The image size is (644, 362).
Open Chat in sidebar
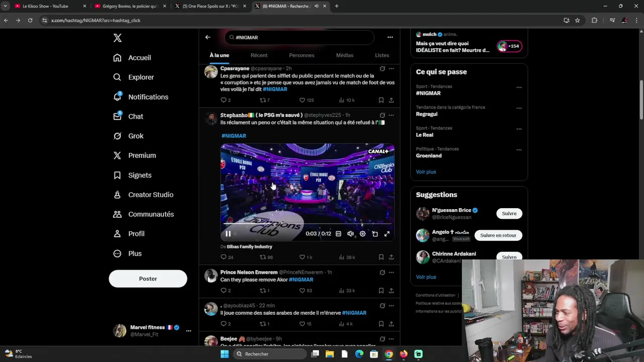pyautogui.click(x=129, y=117)
